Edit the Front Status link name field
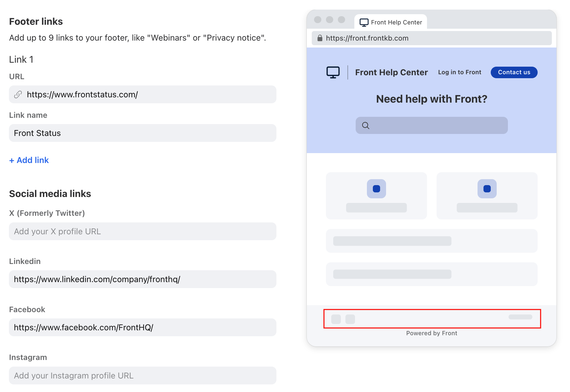 (x=143, y=133)
